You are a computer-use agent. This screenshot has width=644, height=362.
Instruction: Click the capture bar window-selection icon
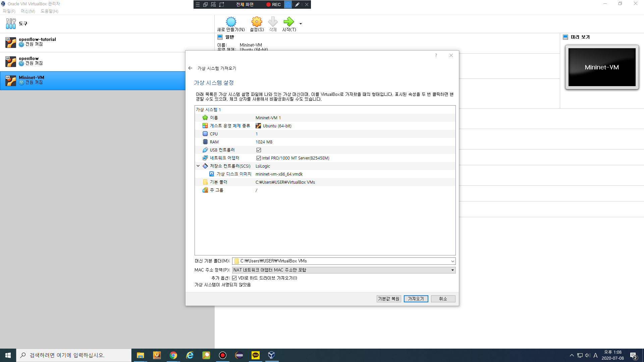click(205, 4)
